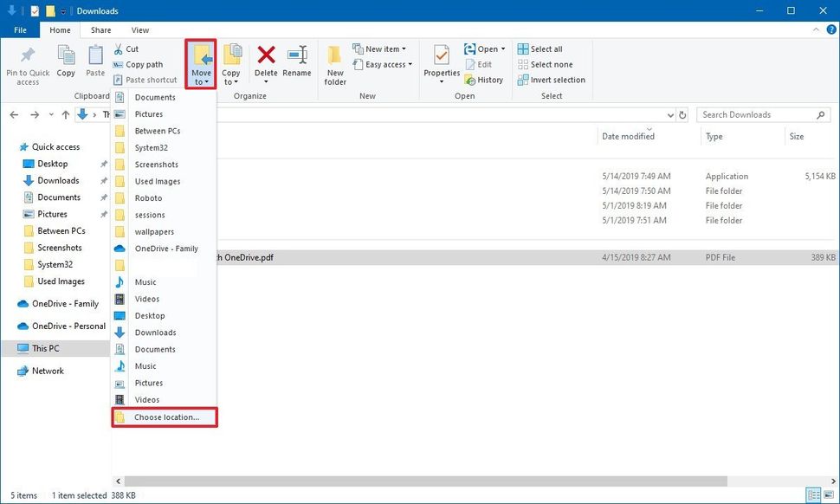Select the Cut icon in the ribbon
The height and width of the screenshot is (504, 840).
132,50
